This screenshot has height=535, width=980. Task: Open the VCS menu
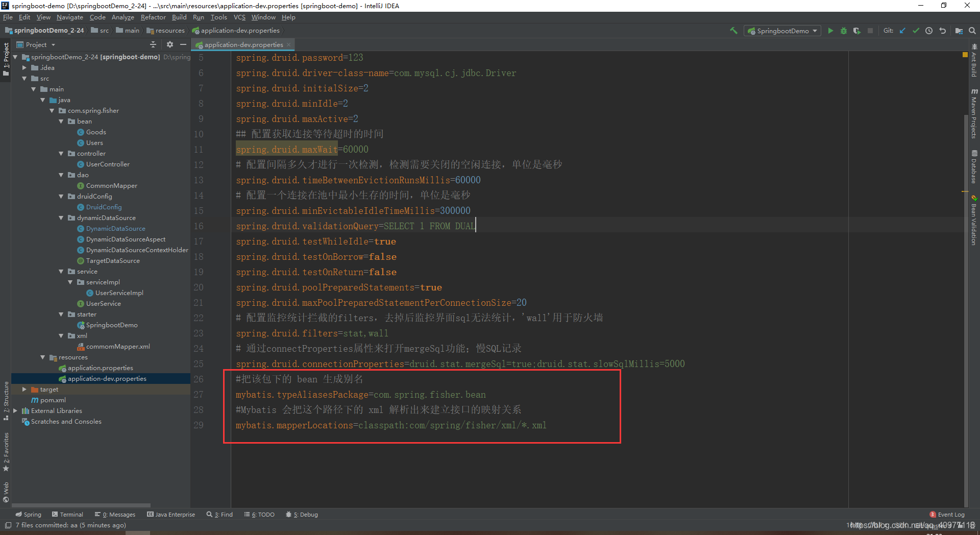[x=239, y=17]
